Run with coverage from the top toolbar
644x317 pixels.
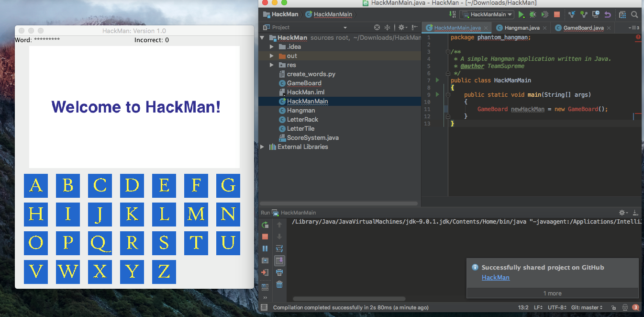click(x=544, y=15)
